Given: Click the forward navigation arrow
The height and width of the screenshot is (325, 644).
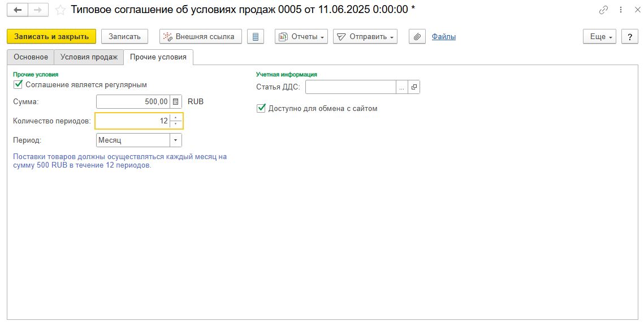Looking at the screenshot, I should (38, 10).
